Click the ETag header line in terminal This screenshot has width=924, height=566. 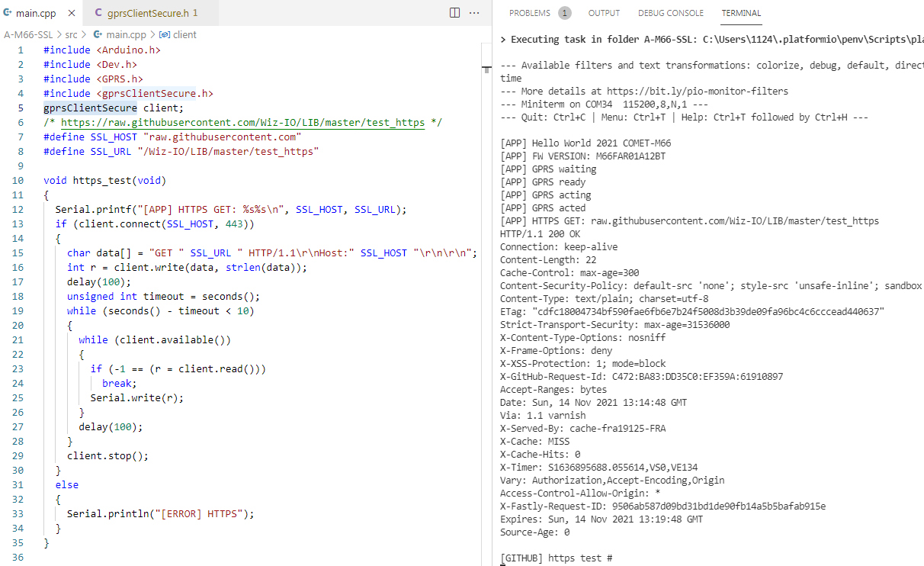coord(692,312)
